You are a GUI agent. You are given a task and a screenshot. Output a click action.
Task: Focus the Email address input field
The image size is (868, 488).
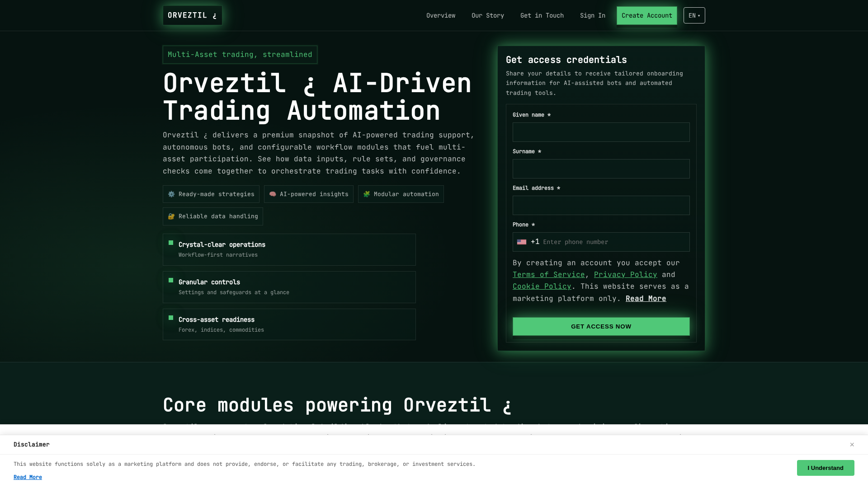(x=601, y=206)
